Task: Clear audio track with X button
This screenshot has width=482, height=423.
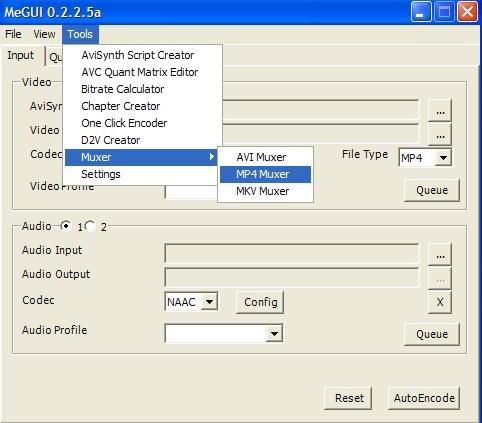Action: [x=440, y=302]
